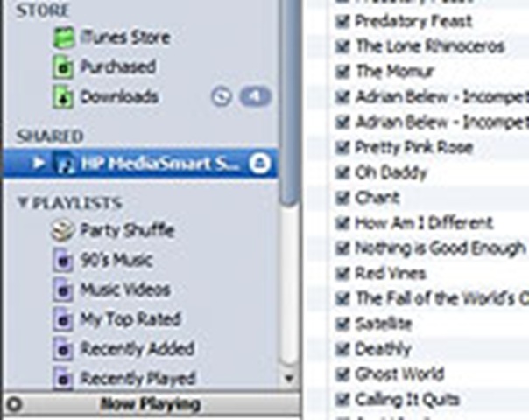Click the 90's Music smart playlist icon

point(63,261)
